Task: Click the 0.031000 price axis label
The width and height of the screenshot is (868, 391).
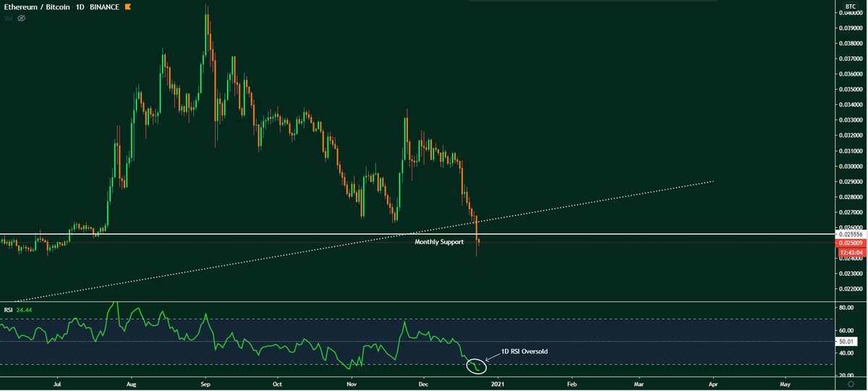Action: (x=851, y=151)
